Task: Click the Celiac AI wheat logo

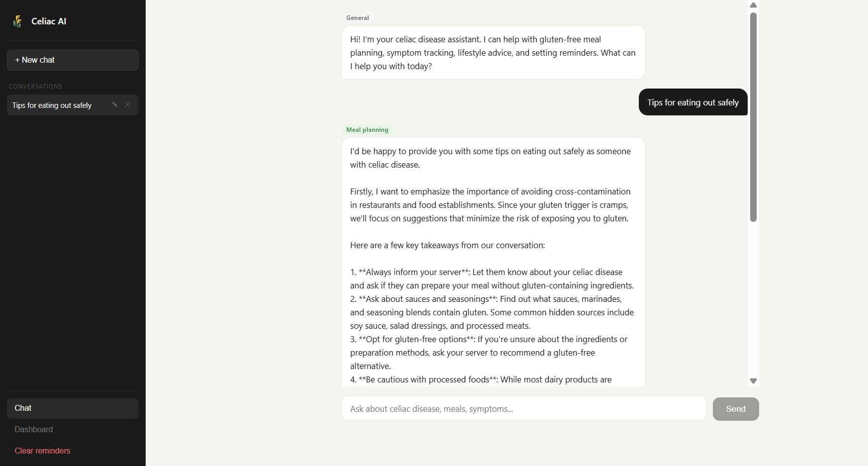Action: [x=17, y=21]
